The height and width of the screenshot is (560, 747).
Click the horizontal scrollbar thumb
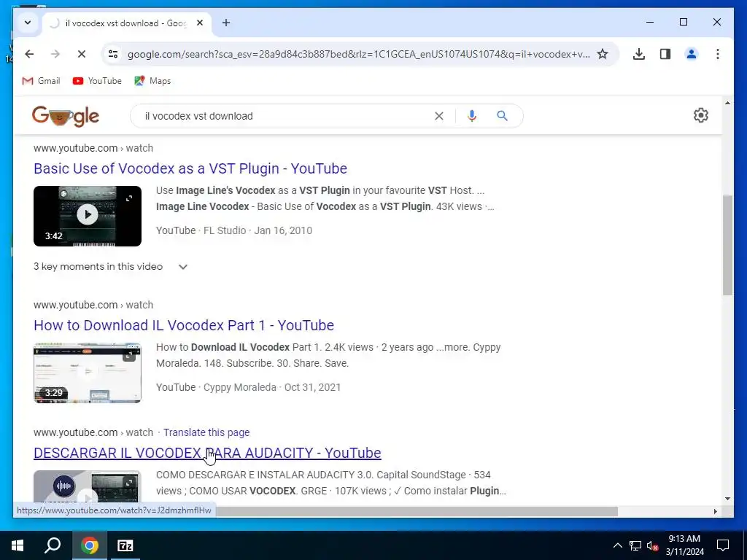[x=417, y=511]
